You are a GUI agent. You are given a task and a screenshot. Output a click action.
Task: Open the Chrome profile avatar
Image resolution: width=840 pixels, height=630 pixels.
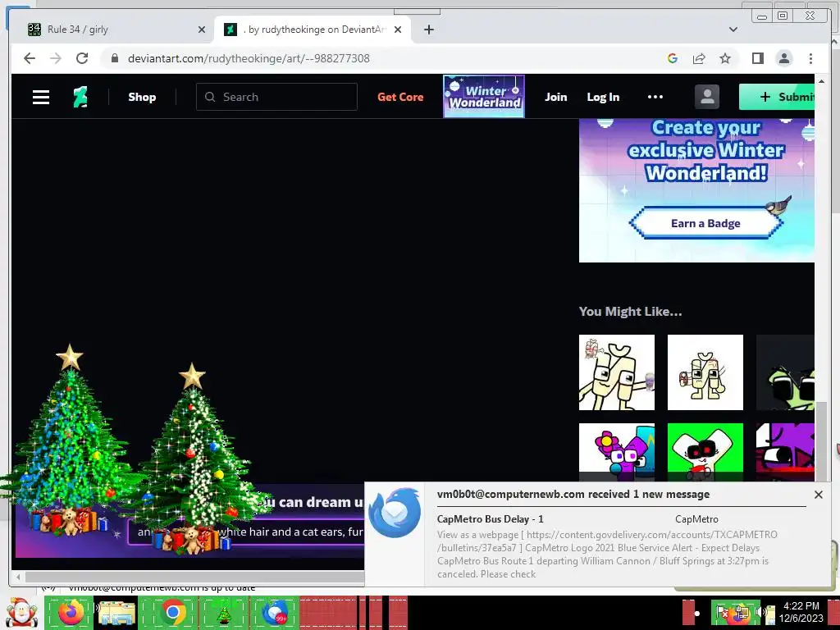point(783,58)
